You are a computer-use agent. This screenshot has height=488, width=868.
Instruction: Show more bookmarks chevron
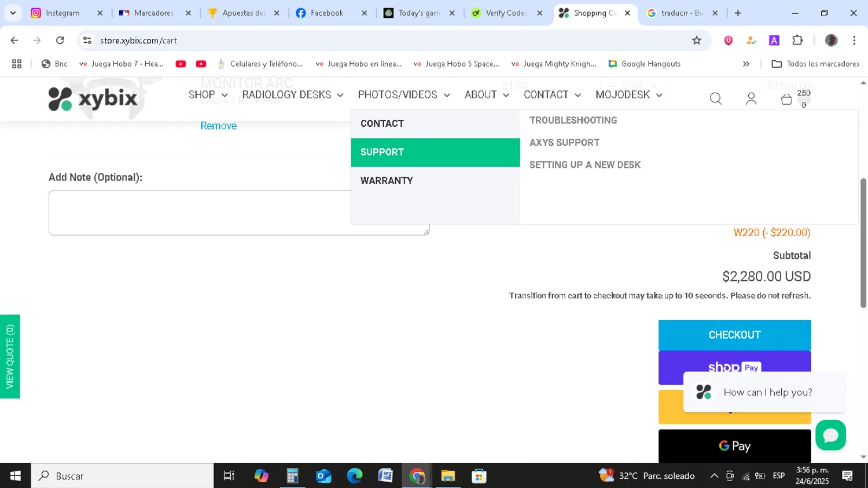pos(746,64)
